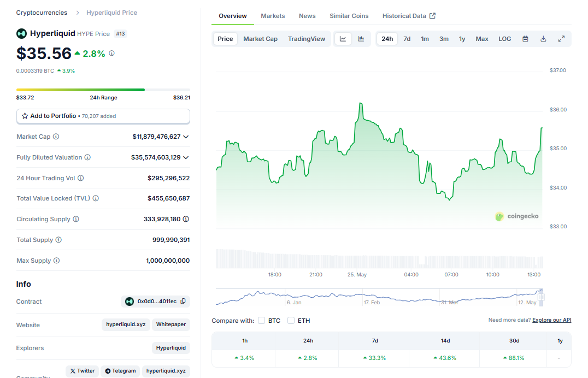This screenshot has width=588, height=378.
Task: Show Fully Diluted Valuation info icon
Action: coord(87,157)
